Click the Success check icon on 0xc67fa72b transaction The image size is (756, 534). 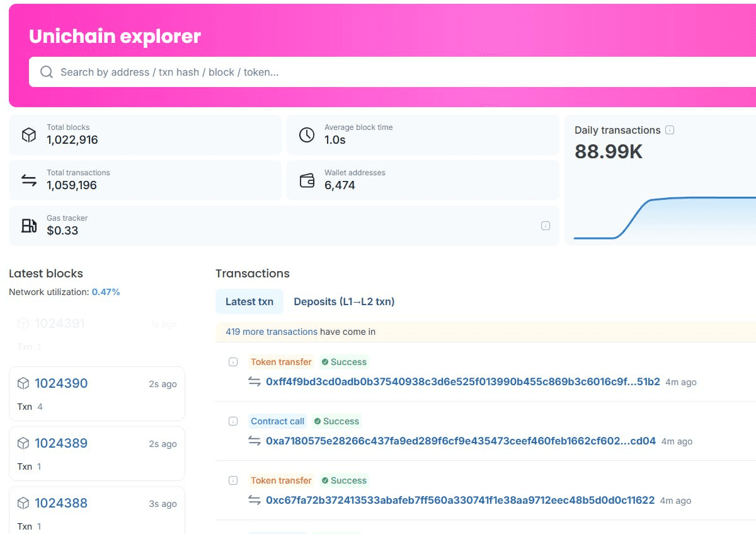point(325,480)
